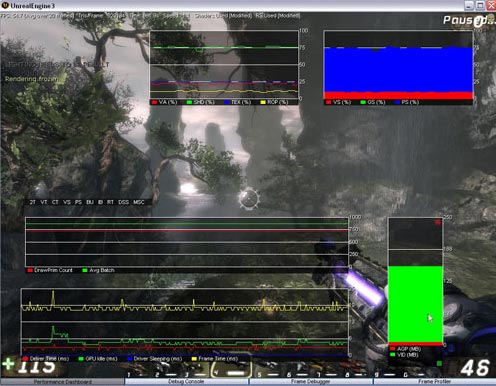Click the blue PS (%) legend swatch
Viewport: 496px width, 386px height.
pyautogui.click(x=397, y=102)
